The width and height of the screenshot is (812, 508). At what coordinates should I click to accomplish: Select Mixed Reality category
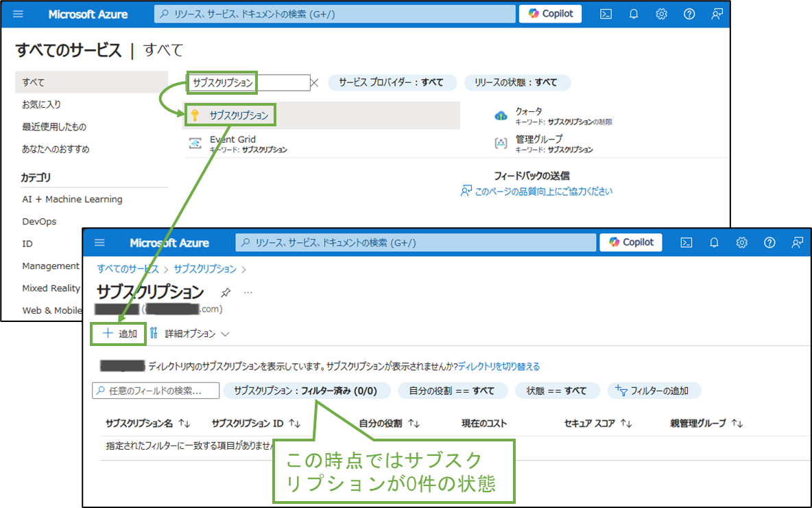pos(51,288)
